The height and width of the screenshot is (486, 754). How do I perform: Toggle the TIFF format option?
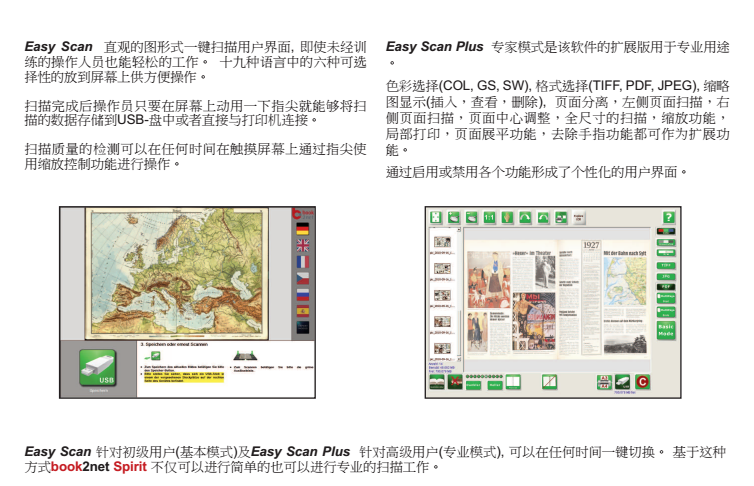tap(666, 263)
